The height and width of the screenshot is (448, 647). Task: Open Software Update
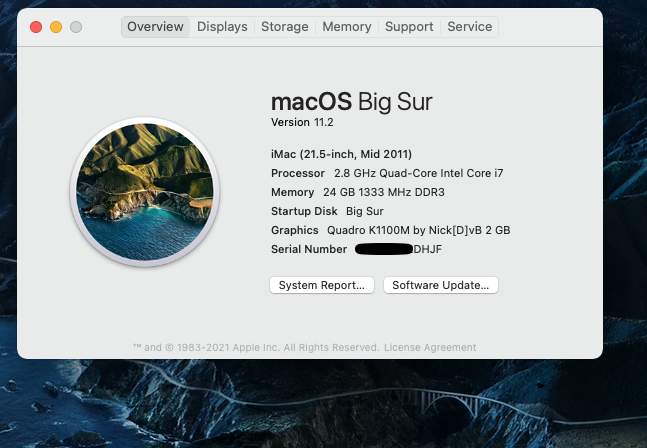[x=440, y=285]
